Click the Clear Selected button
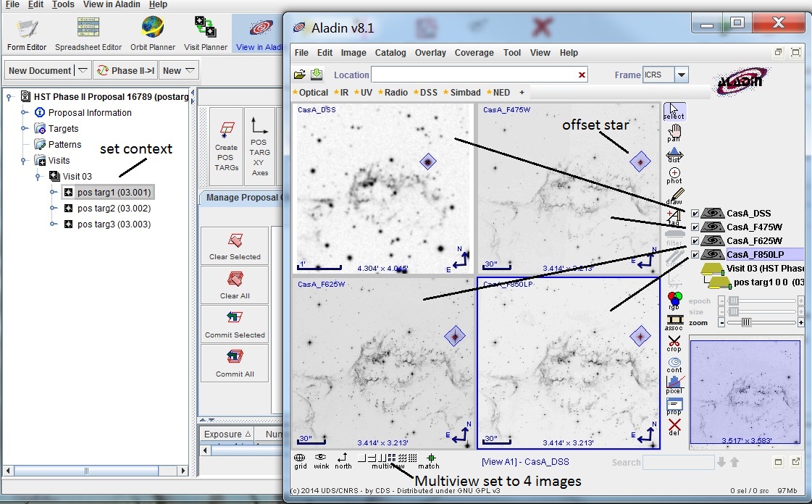 pyautogui.click(x=235, y=246)
